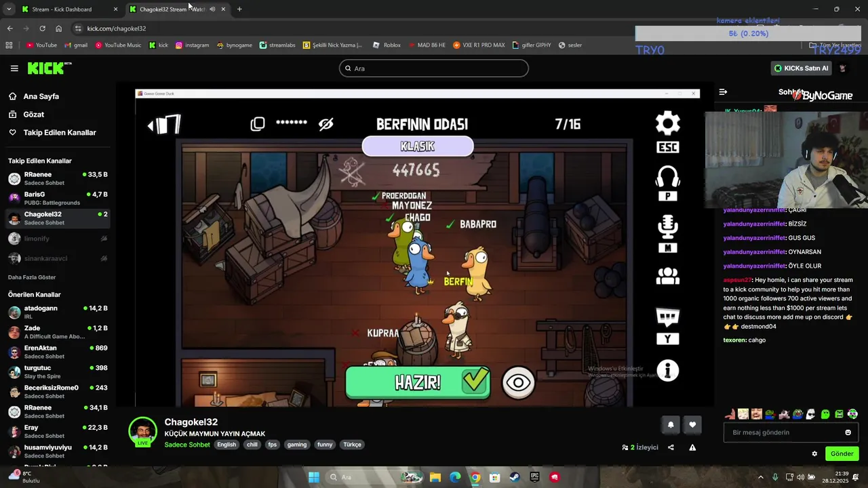Screen dimensions: 868x488
Task: Share the stream via share icon
Action: tap(671, 447)
